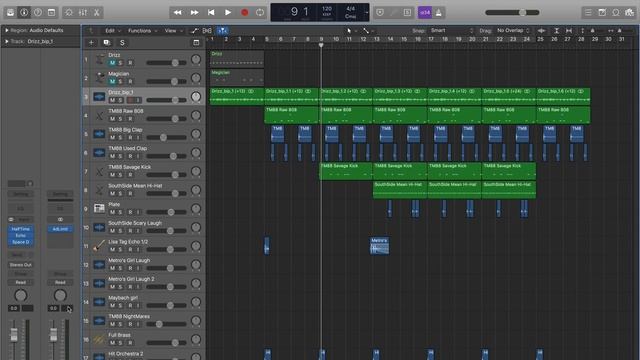Mute the Drizz track
Image resolution: width=640 pixels, height=360 pixels.
(112, 63)
